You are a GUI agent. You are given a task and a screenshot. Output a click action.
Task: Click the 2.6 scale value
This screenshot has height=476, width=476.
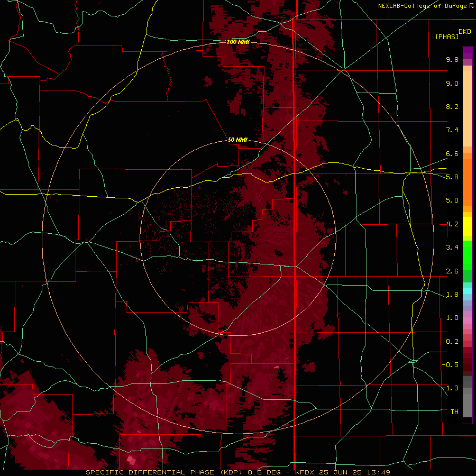[452, 271]
